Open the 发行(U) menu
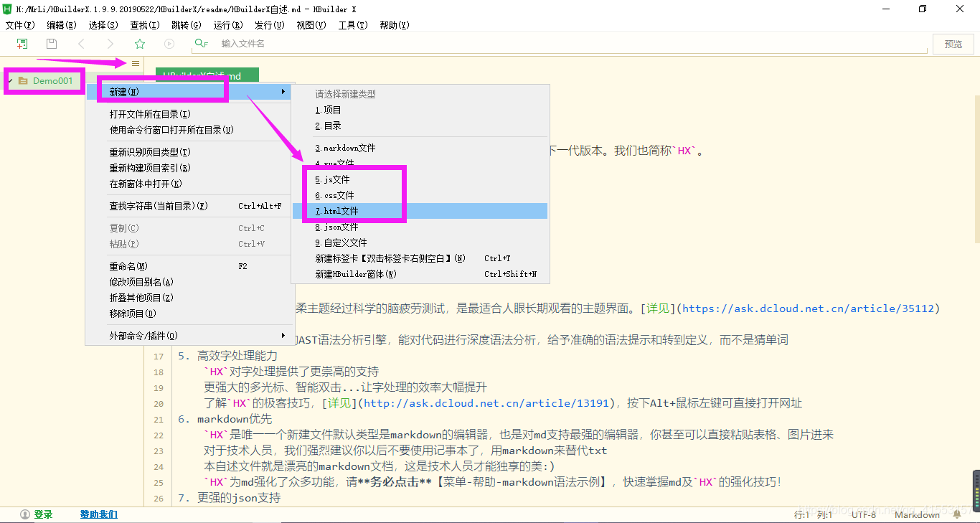 click(x=270, y=25)
